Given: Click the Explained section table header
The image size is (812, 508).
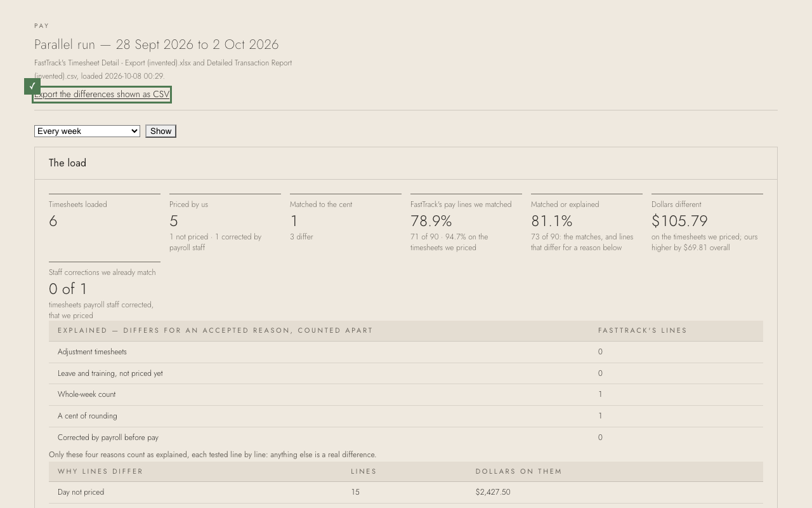Looking at the screenshot, I should pyautogui.click(x=216, y=330).
